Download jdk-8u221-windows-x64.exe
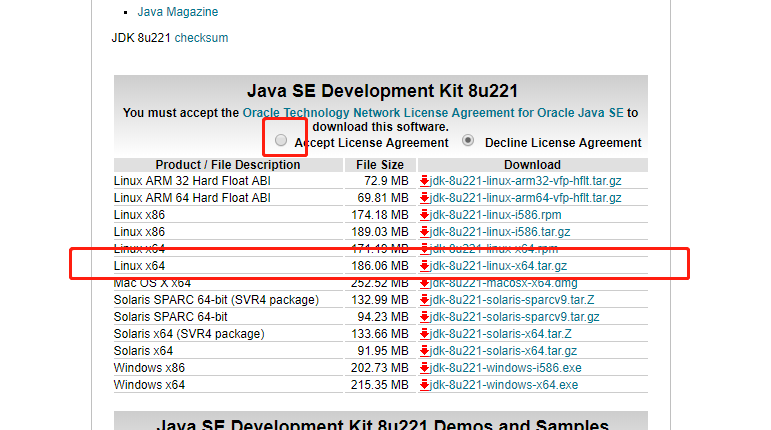 (504, 385)
